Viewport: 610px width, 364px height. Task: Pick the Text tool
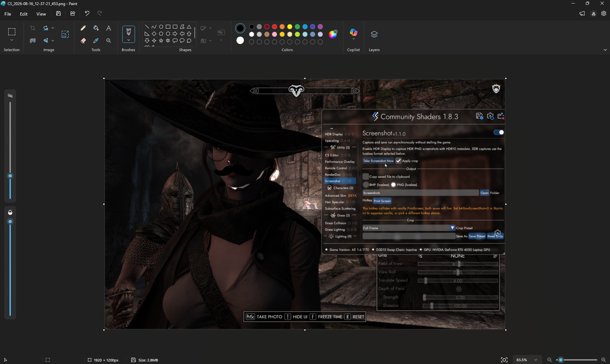[x=109, y=28]
